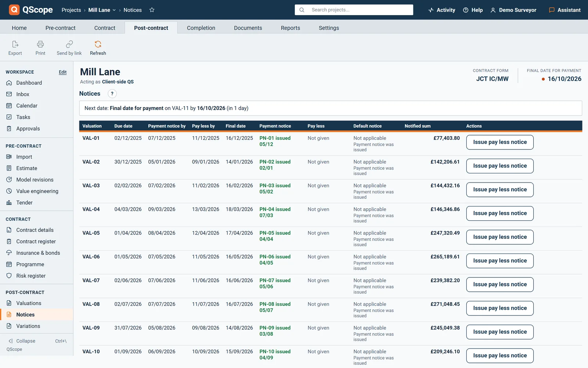This screenshot has height=368, width=588.
Task: Open Contract register in sidebar
Action: point(36,241)
